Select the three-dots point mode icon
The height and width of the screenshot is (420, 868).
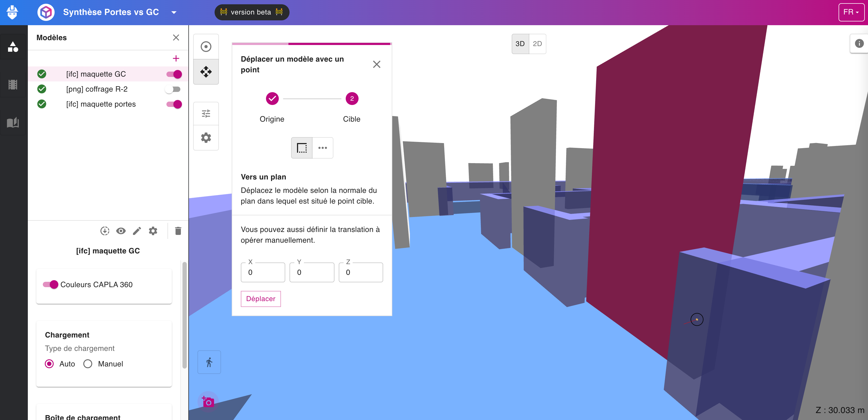click(322, 148)
